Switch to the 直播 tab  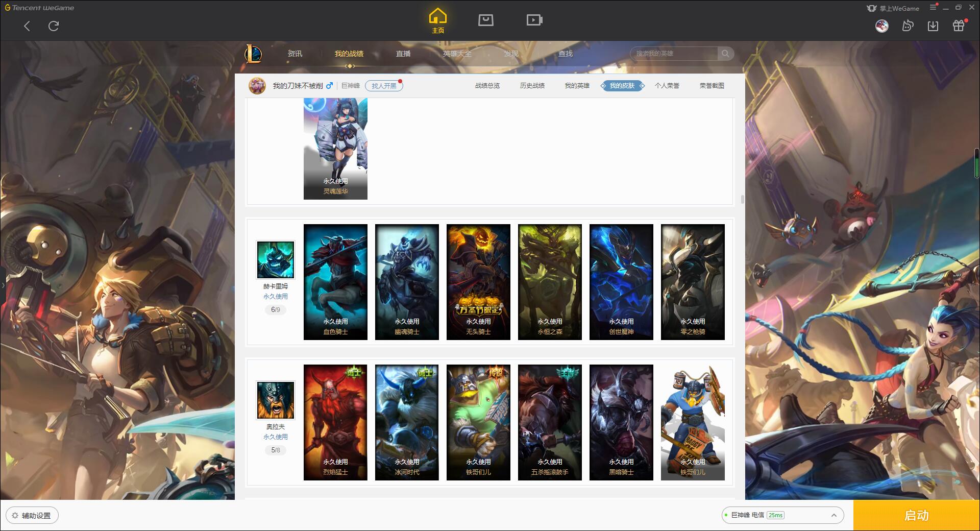[x=403, y=54]
